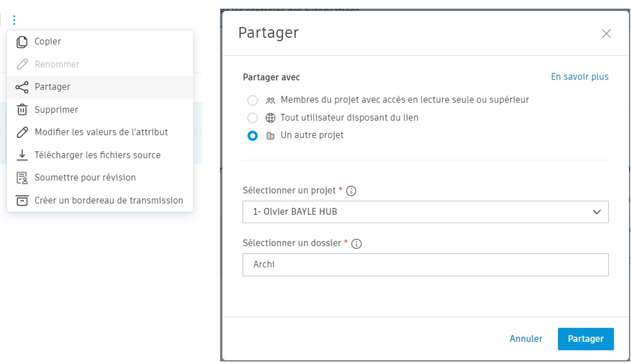The width and height of the screenshot is (631, 364).
Task: Click the Partager share icon in menu
Action: coord(22,87)
